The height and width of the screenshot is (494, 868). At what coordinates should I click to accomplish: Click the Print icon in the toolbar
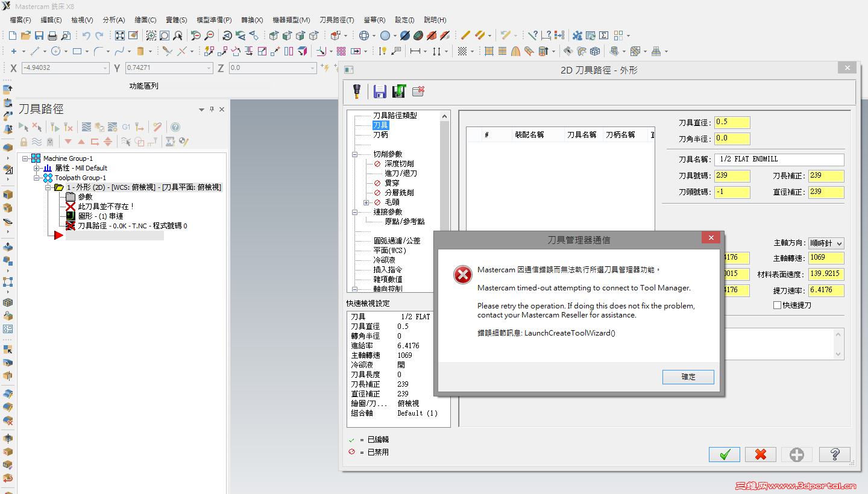click(52, 36)
